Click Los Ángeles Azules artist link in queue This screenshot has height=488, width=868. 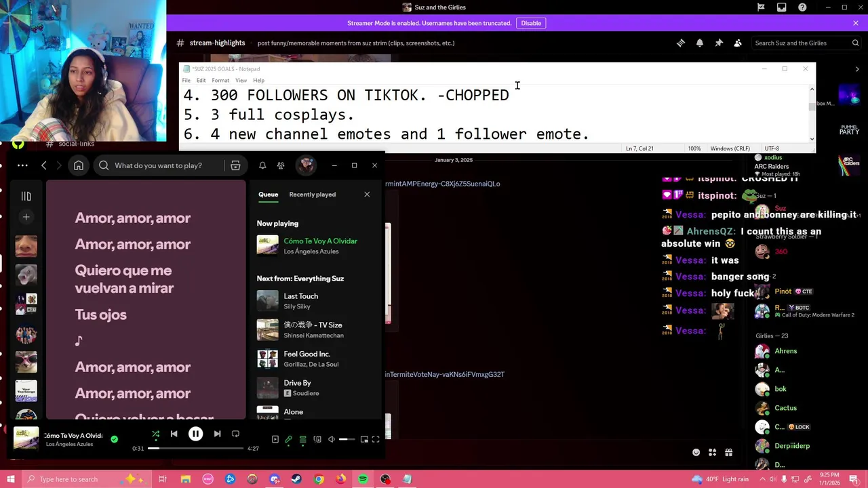click(x=311, y=251)
